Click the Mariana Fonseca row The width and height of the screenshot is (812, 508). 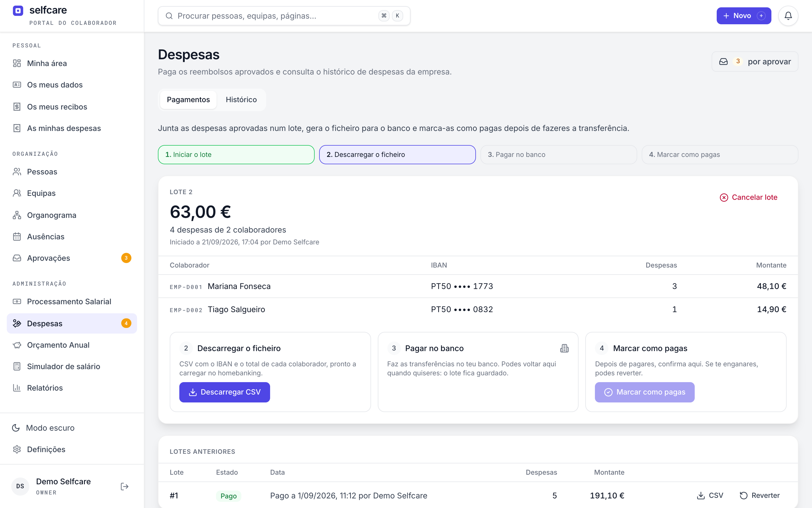coord(478,286)
